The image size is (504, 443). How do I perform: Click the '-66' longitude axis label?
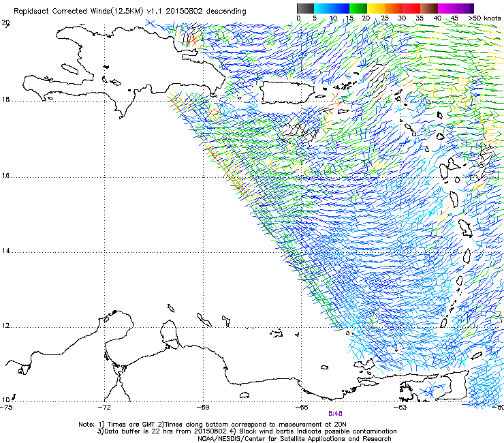tap(302, 408)
